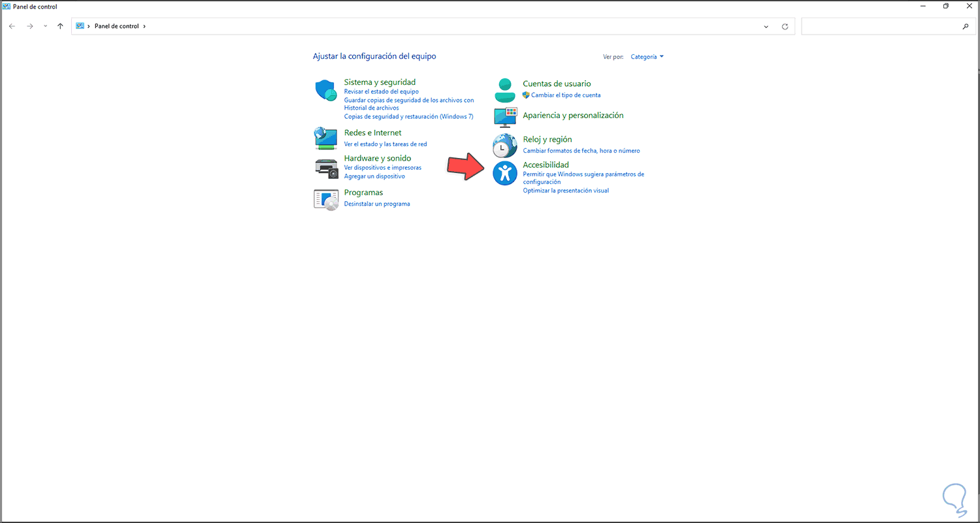Click Agregar un dispositivo

[x=374, y=176]
